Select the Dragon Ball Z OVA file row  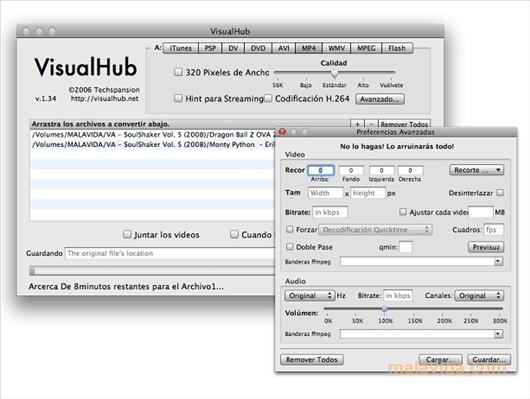(x=153, y=135)
